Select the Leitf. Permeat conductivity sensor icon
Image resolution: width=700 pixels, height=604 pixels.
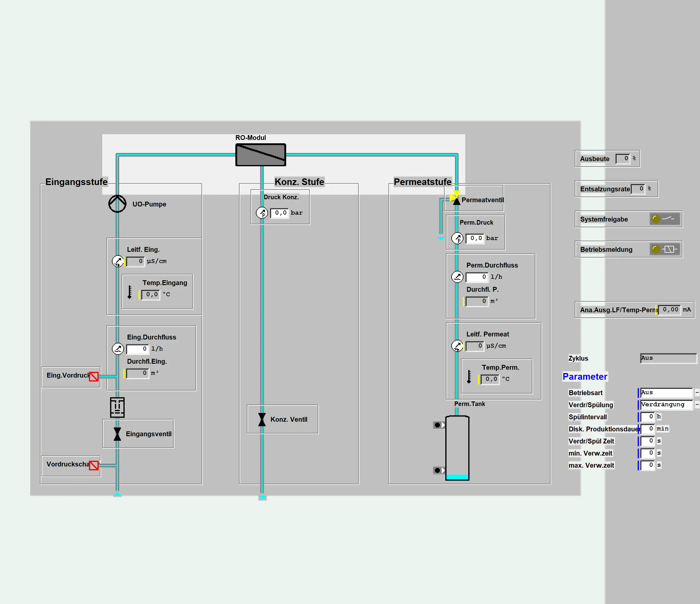coord(457,346)
